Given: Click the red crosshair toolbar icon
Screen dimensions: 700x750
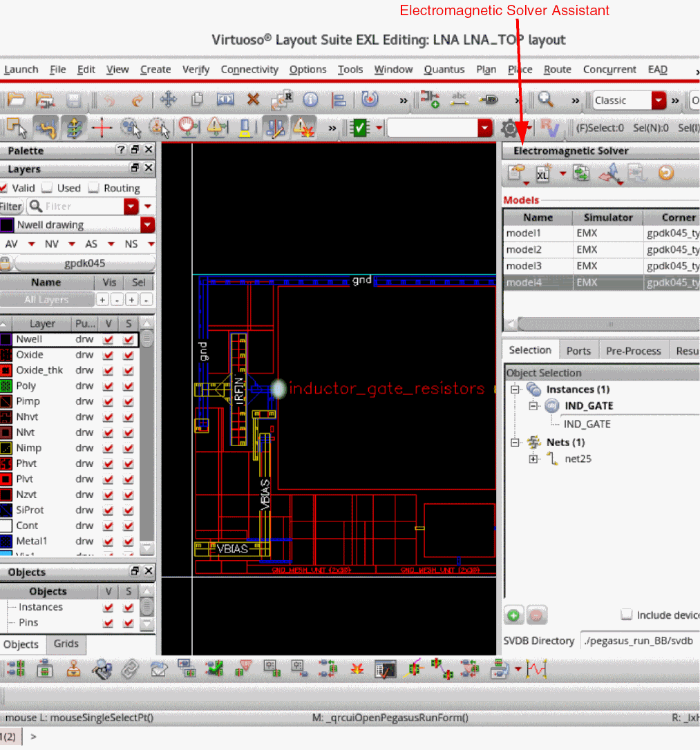Looking at the screenshot, I should coord(102,128).
